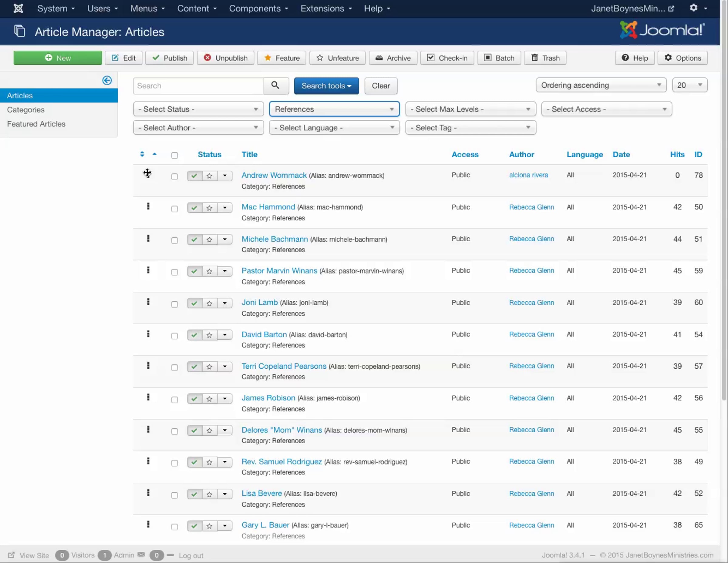Toggle featured star for Lisa Bevere

click(x=210, y=494)
